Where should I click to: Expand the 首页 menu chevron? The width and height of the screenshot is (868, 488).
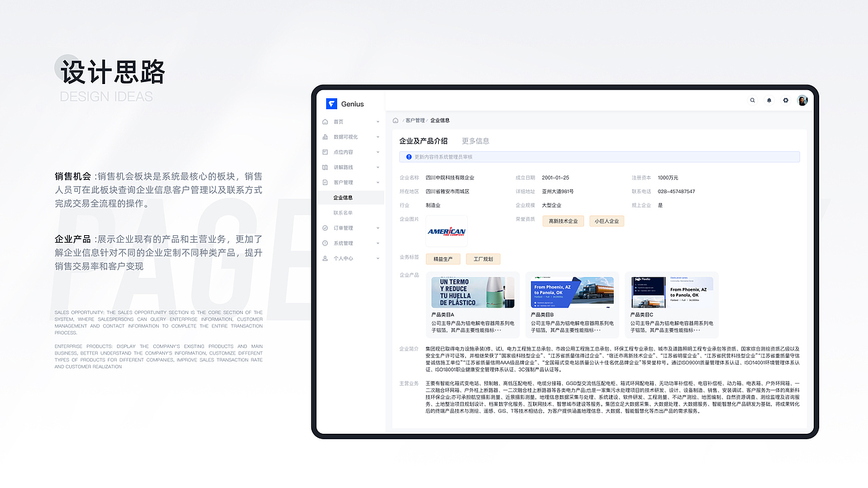tap(378, 122)
